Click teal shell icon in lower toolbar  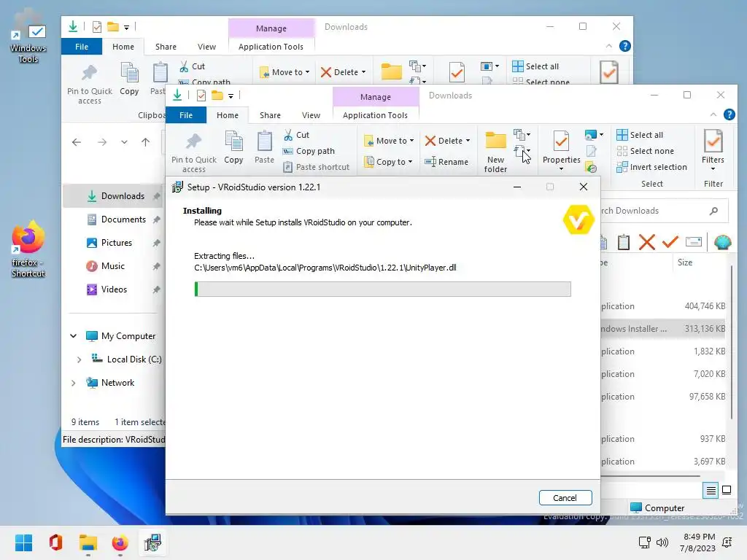tap(723, 242)
